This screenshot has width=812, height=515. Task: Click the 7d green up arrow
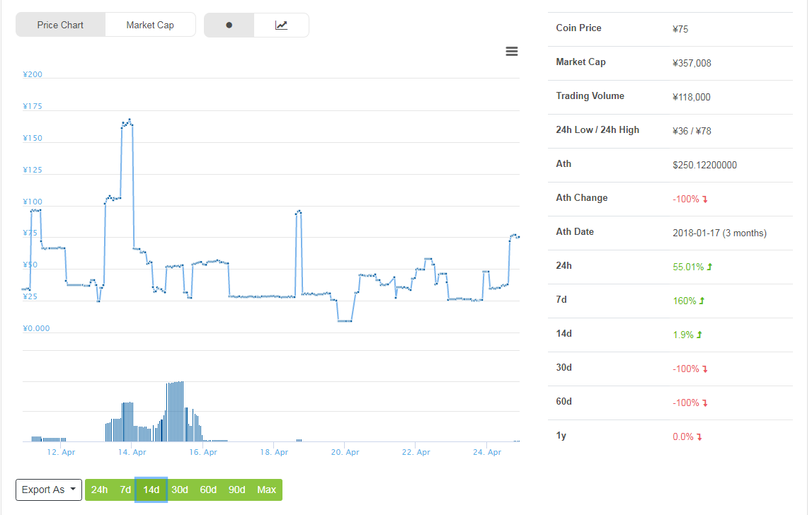[702, 301]
